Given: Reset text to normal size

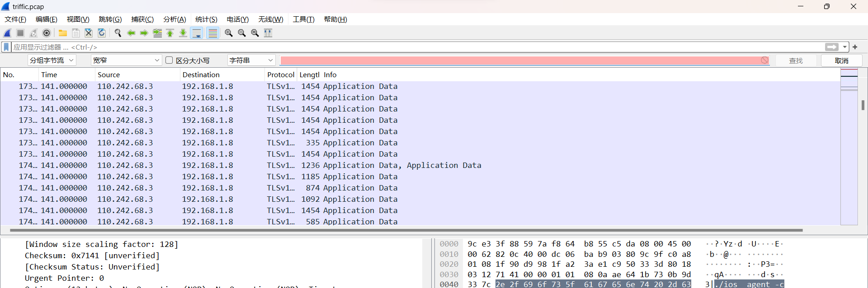Looking at the screenshot, I should click(255, 33).
